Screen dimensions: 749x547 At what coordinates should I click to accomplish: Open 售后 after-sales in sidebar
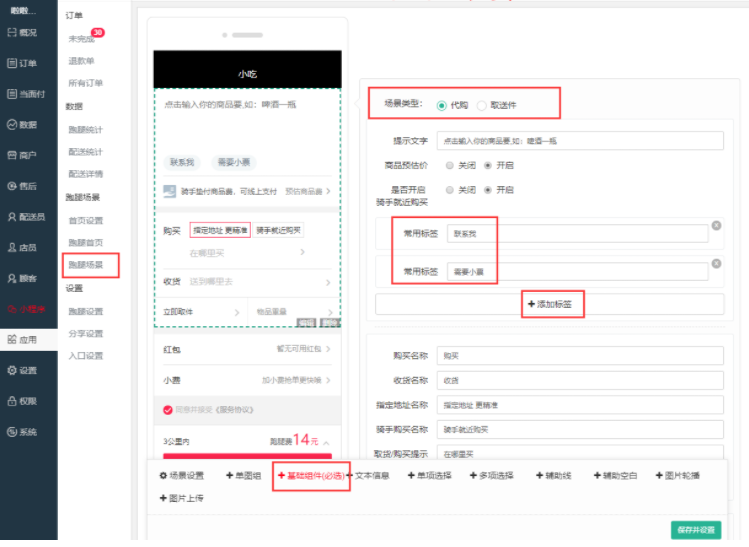click(x=22, y=186)
